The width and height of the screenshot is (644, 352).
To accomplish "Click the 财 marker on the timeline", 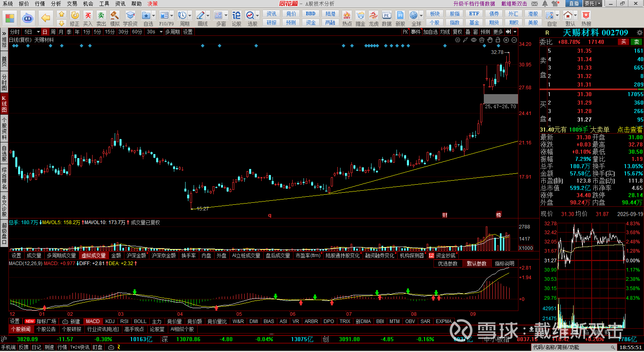I will [x=445, y=215].
